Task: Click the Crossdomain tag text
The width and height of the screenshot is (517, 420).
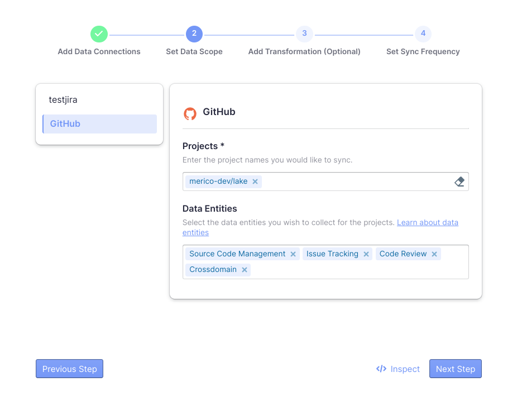Action: pos(213,270)
